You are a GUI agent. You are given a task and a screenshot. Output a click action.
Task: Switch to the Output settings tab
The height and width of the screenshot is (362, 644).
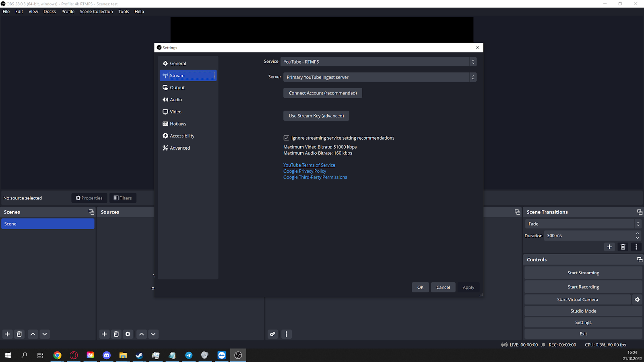(x=188, y=88)
